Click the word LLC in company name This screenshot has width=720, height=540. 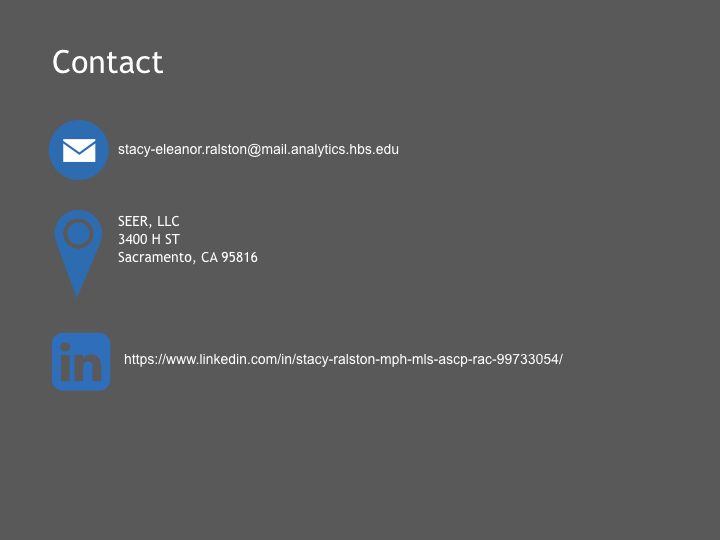coord(168,221)
